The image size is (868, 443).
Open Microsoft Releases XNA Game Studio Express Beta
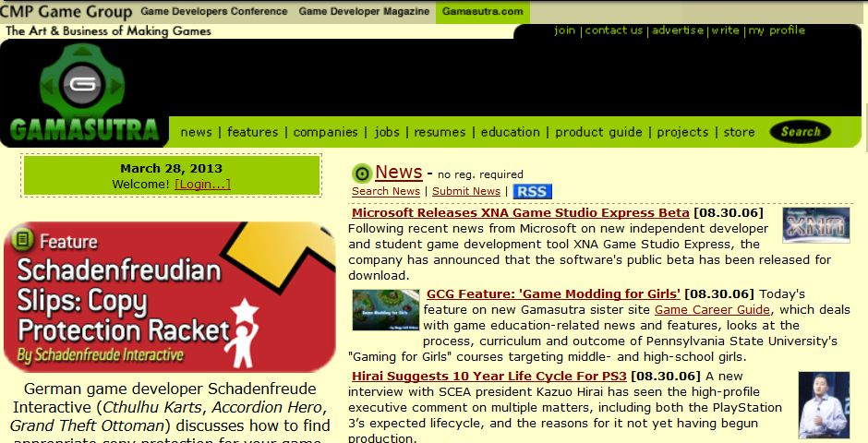point(521,213)
